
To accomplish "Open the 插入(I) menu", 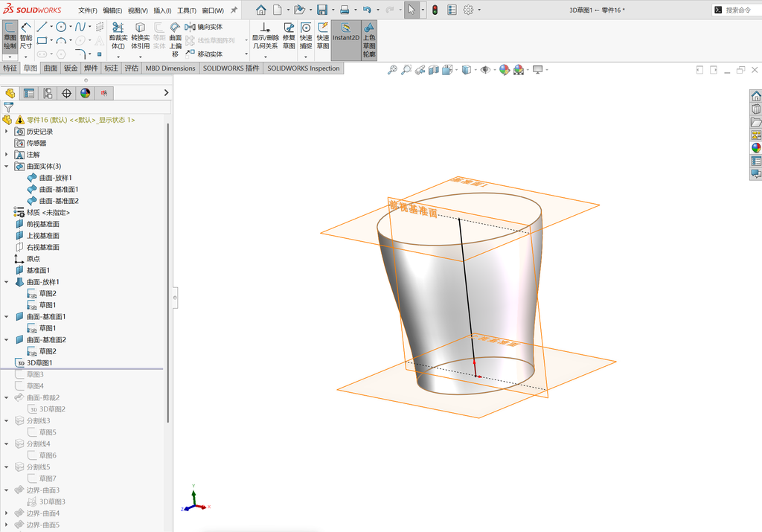I will 162,10.
